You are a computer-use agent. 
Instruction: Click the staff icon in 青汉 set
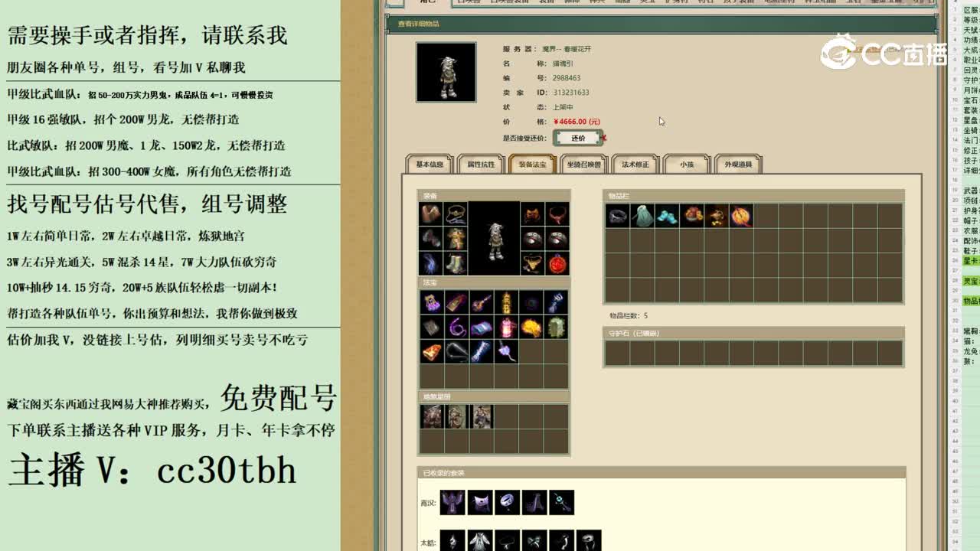coord(561,502)
